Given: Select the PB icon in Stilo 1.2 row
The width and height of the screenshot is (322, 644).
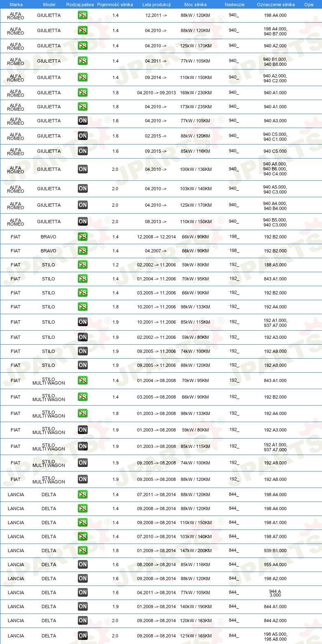Looking at the screenshot, I should (83, 265).
